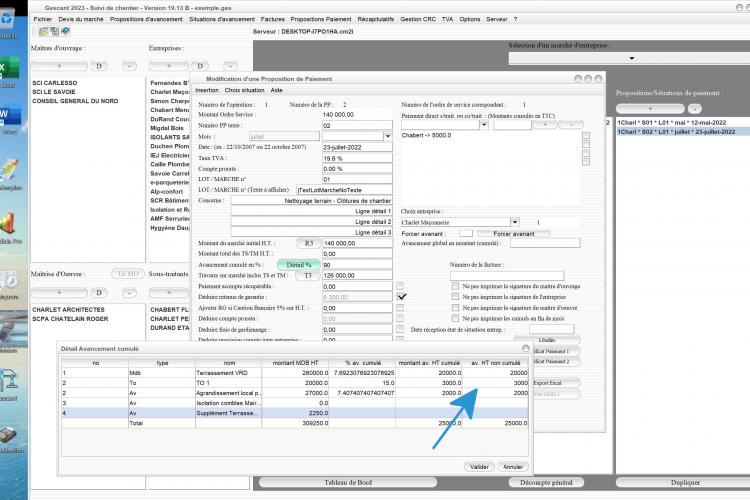This screenshot has height=500, width=750.
Task: Click minus button under Entreprises
Action: click(230, 66)
